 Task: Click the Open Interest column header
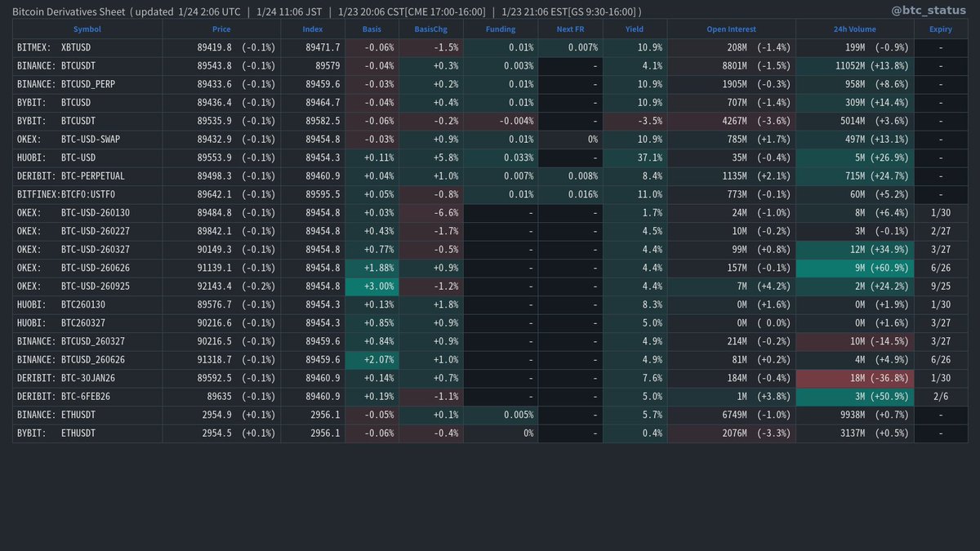731,29
